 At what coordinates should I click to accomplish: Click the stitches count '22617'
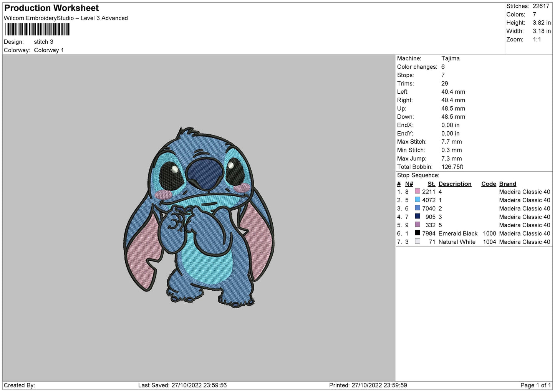[541, 6]
